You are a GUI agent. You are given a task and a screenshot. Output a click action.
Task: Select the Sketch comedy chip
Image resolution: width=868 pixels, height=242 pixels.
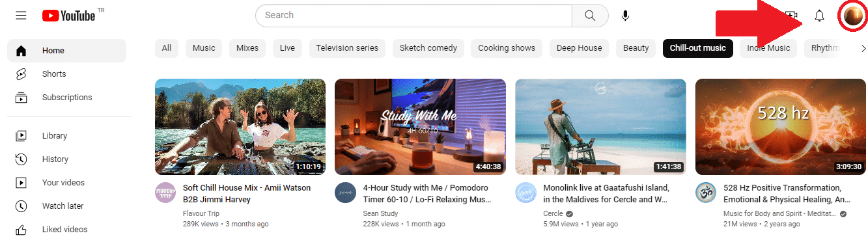(x=428, y=48)
